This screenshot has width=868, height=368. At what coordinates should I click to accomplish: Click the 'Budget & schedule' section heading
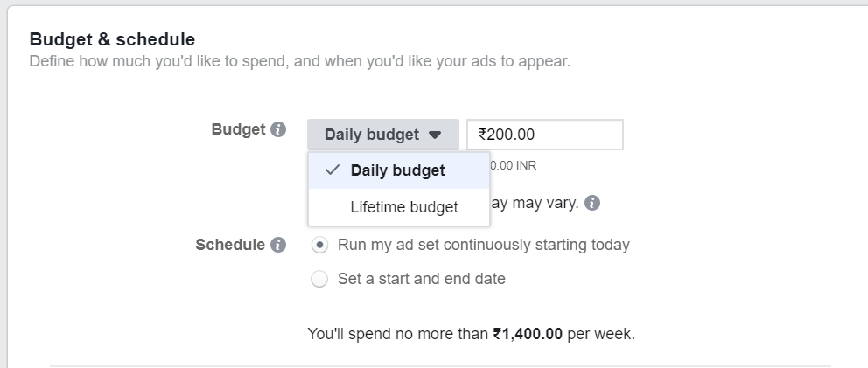point(112,39)
